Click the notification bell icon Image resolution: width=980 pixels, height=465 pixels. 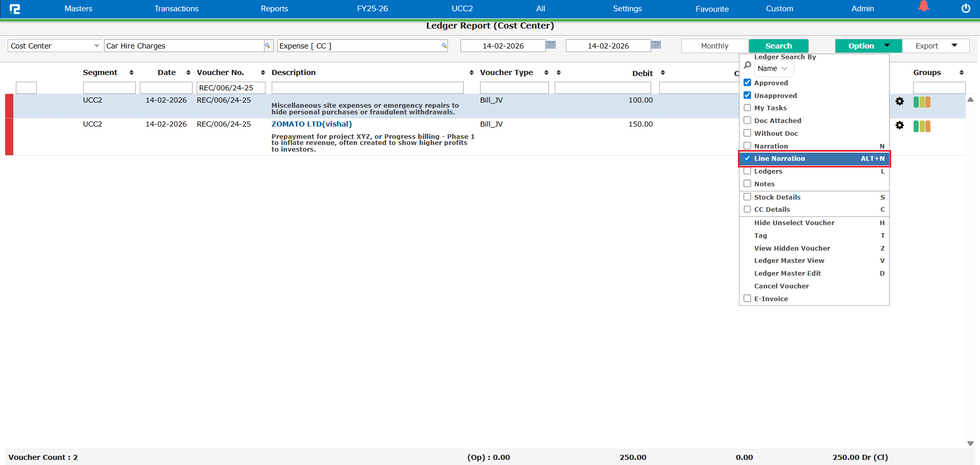pos(923,7)
